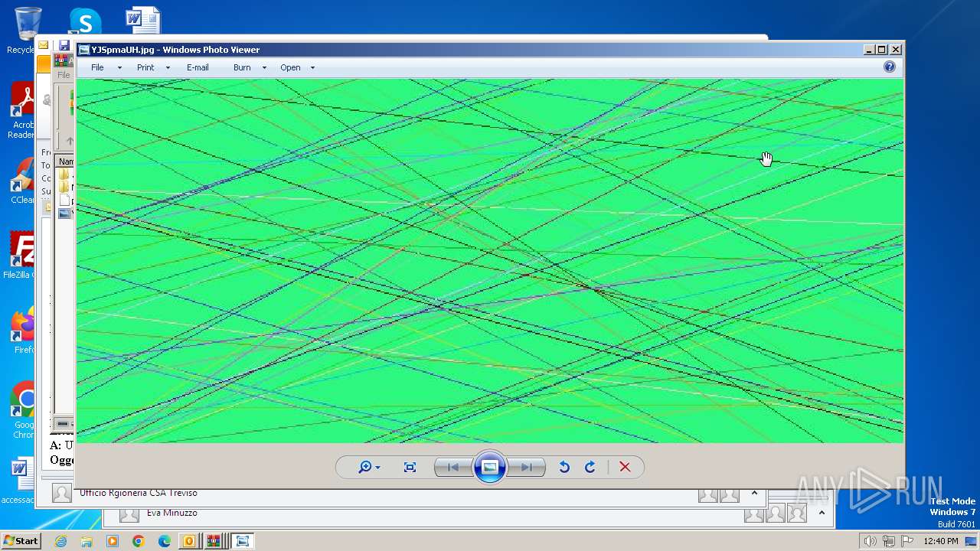Collapse the Ufficio Rgioneria people pane
The height and width of the screenshot is (551, 980).
point(754,494)
